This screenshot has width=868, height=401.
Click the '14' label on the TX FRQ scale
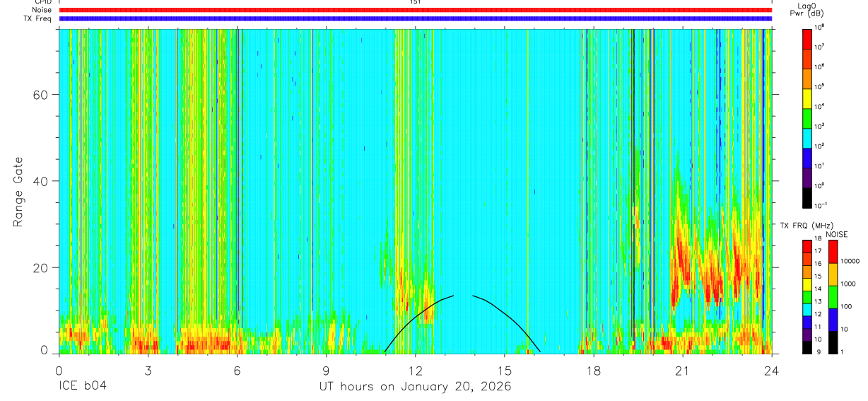point(818,289)
